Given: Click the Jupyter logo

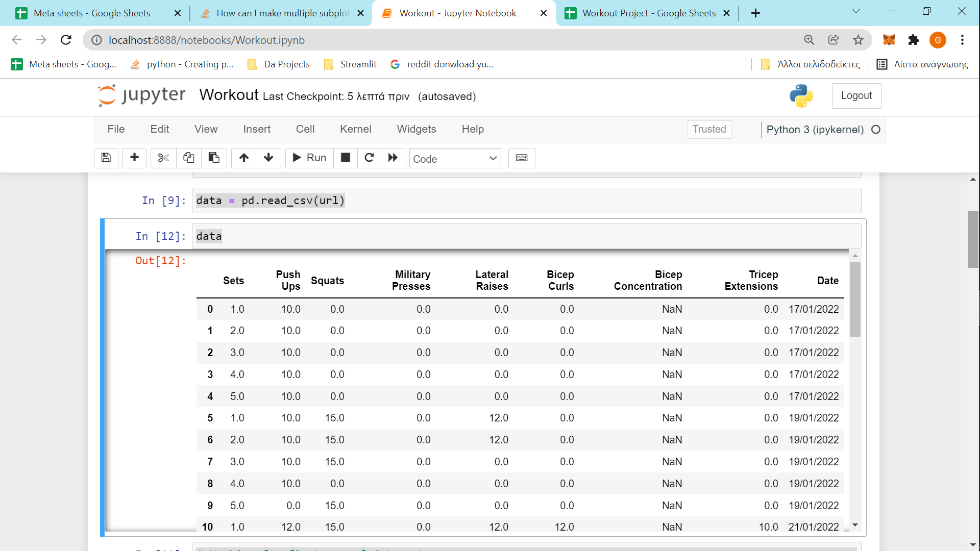Looking at the screenshot, I should pyautogui.click(x=142, y=95).
